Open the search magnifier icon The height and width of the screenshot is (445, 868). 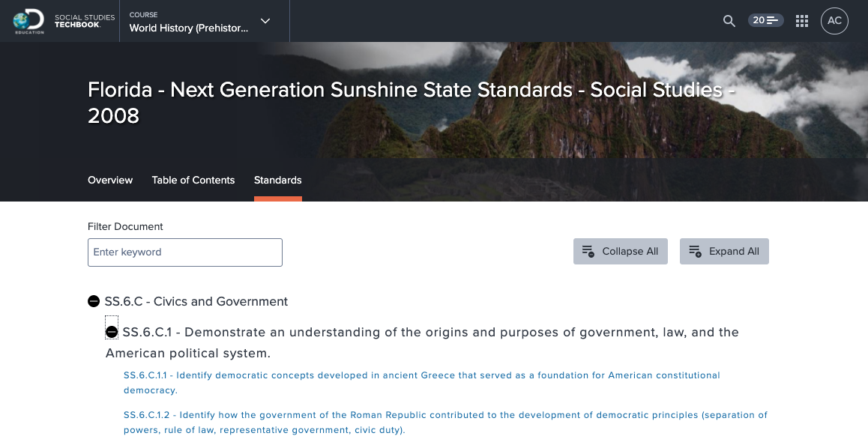[x=729, y=21]
